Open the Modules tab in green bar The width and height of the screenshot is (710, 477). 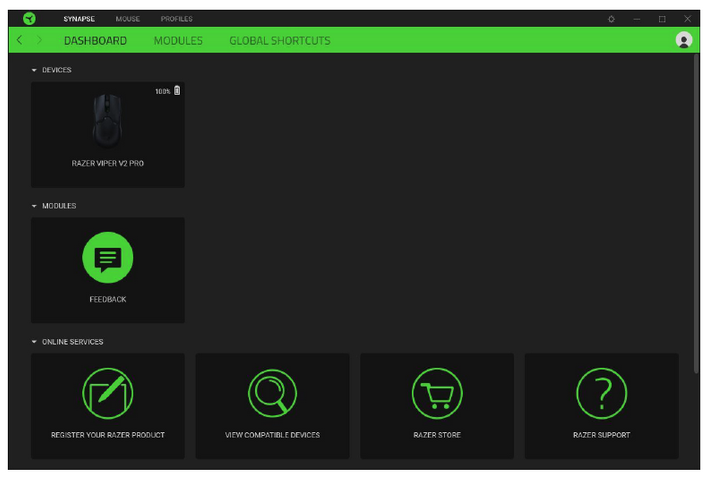click(178, 40)
